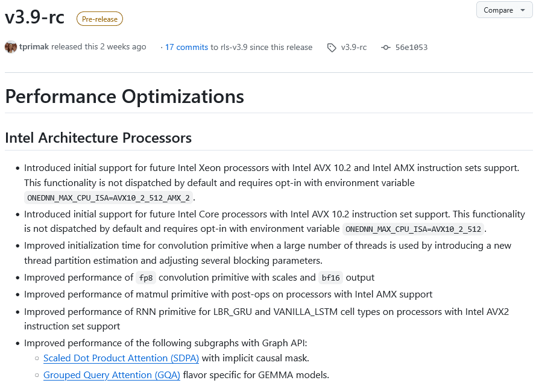Click the Pre-release badge
Screen dimensions: 539x392
point(99,19)
